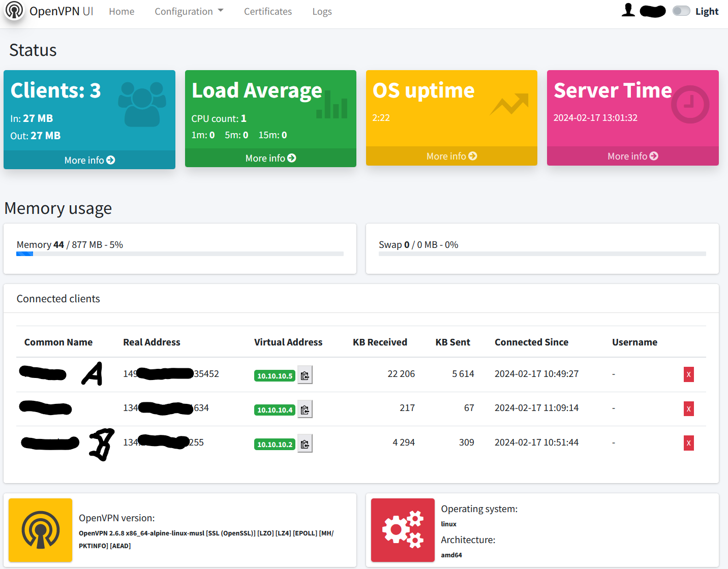Select the 10.10.10.4 virtual address badge
The height and width of the screenshot is (569, 728).
coord(275,410)
